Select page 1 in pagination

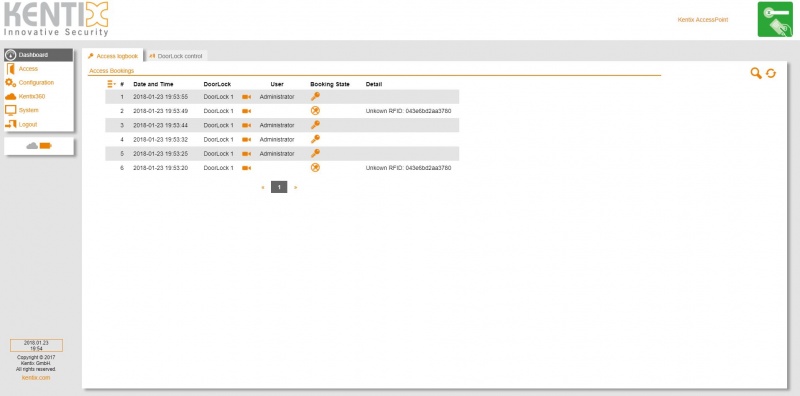click(279, 187)
